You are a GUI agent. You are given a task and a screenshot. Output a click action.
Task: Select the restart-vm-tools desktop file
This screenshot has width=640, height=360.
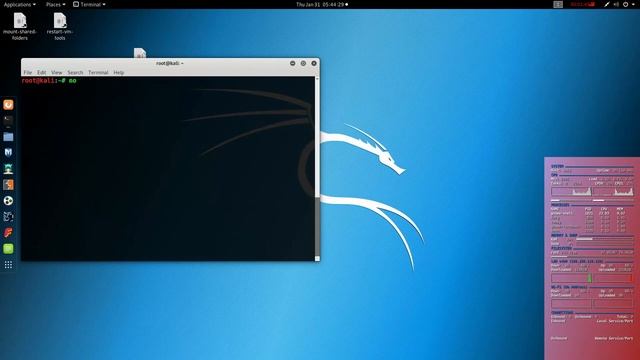(x=60, y=26)
